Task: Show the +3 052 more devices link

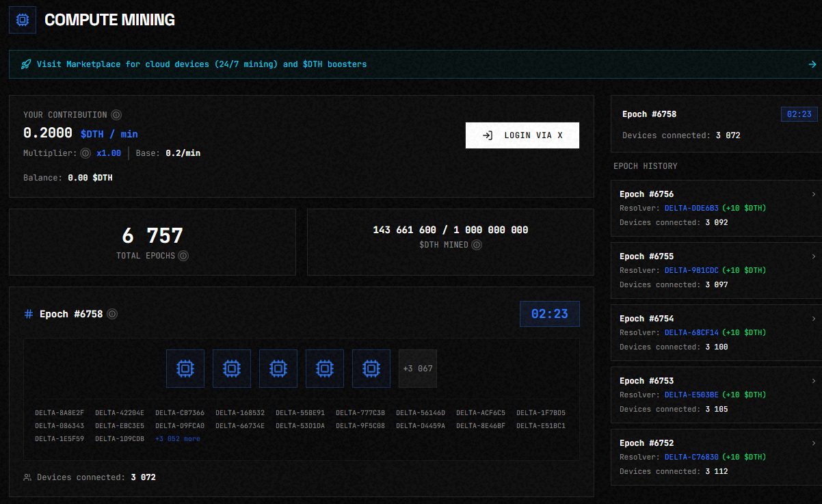Action: 178,439
